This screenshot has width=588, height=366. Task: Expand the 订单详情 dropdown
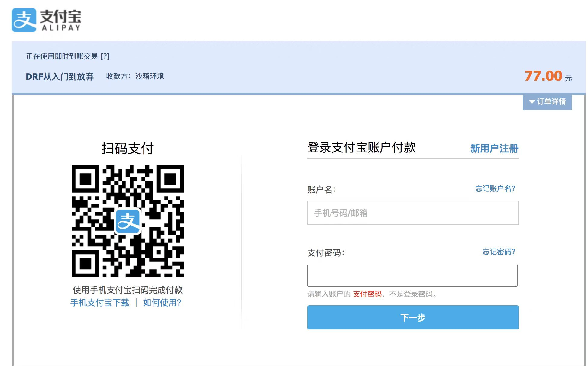point(547,102)
